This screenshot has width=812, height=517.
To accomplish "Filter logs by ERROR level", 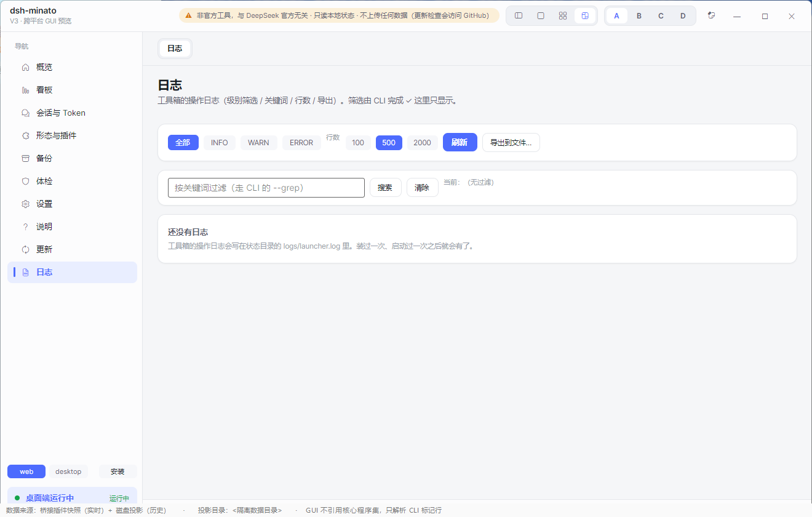I will 301,143.
